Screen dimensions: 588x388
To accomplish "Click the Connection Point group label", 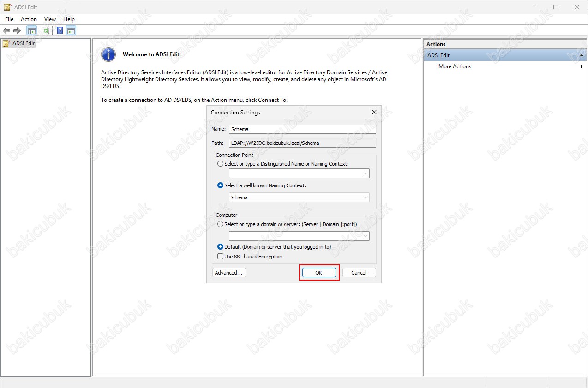I will pos(234,155).
